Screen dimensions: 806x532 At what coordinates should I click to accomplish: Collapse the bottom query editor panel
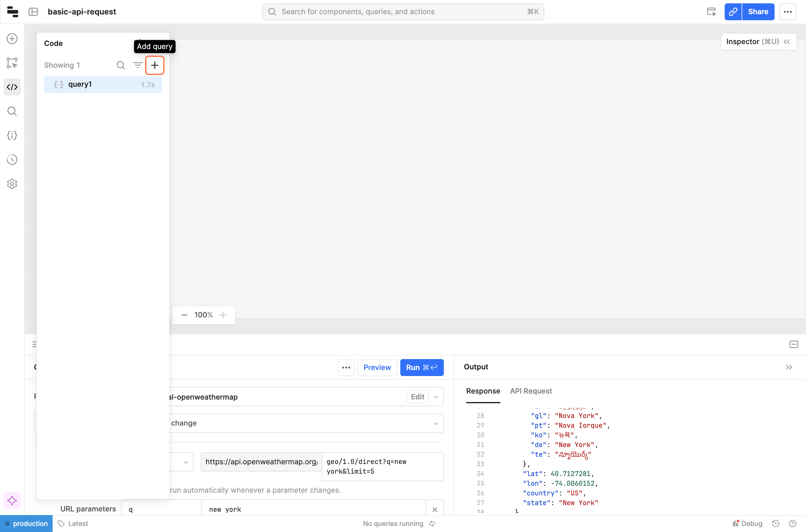point(793,344)
